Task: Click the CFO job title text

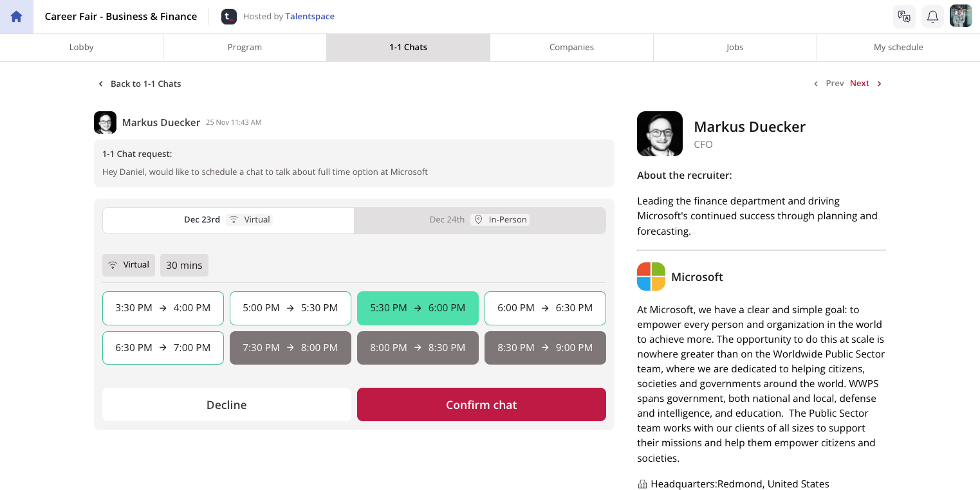Action: click(x=703, y=145)
